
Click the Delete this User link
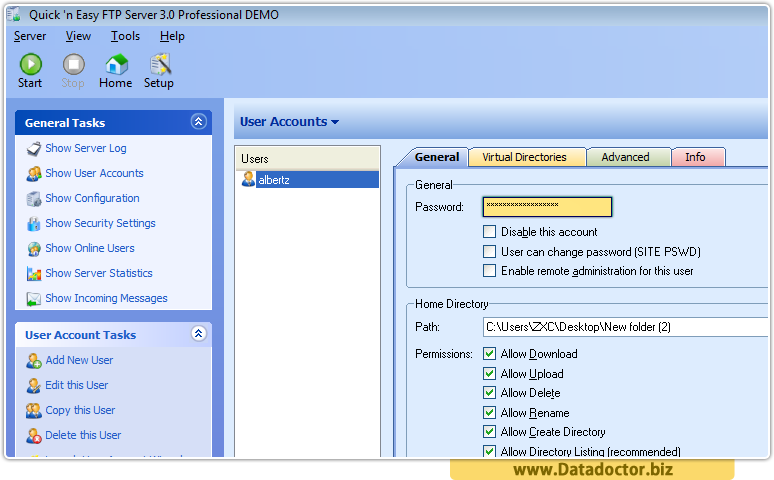click(83, 435)
